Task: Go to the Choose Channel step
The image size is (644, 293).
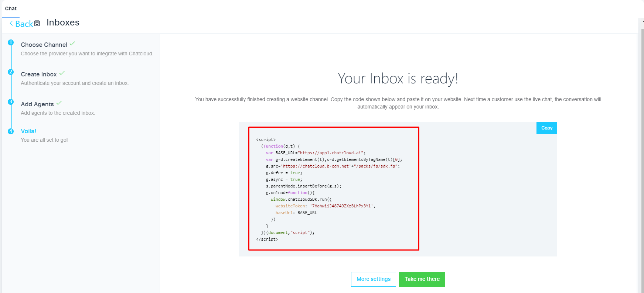Action: (x=44, y=45)
